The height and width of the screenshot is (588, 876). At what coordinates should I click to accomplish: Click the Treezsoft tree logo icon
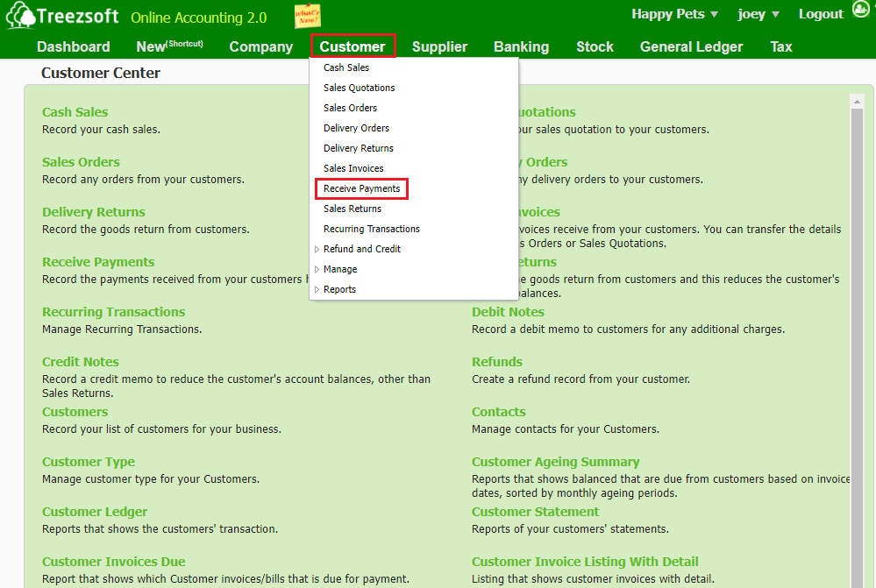[x=21, y=16]
